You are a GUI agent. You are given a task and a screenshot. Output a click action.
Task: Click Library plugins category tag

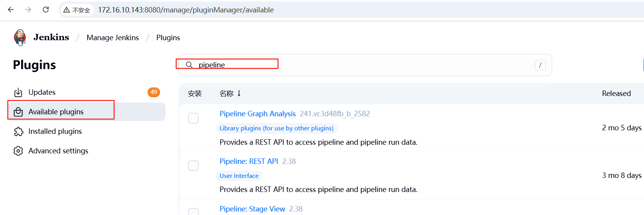276,128
